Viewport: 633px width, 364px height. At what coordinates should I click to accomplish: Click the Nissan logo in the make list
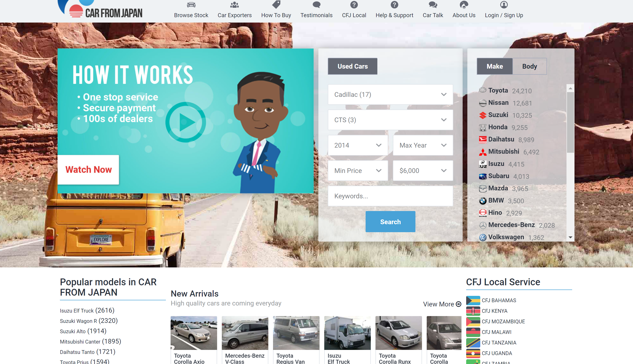point(483,103)
